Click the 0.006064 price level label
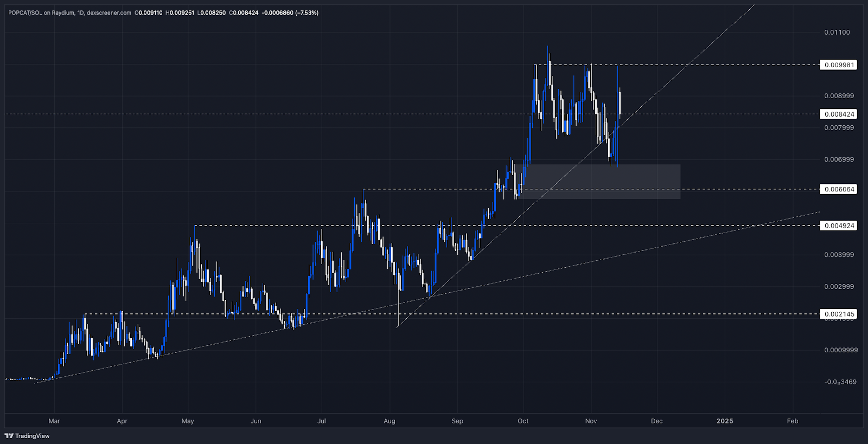The width and height of the screenshot is (868, 444). 839,189
